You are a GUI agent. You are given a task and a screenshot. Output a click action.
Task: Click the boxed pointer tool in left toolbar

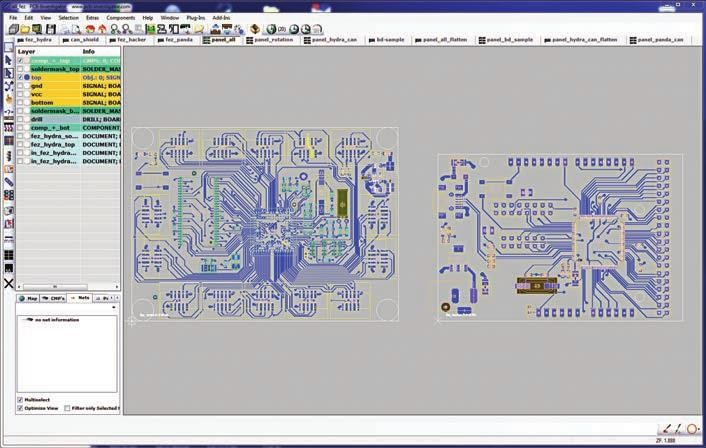click(x=9, y=73)
